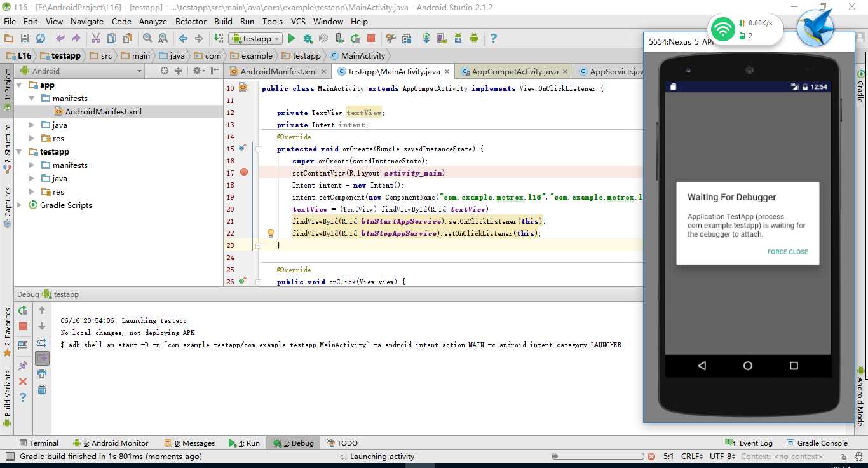Open the VCS menu
868x468 pixels.
298,21
